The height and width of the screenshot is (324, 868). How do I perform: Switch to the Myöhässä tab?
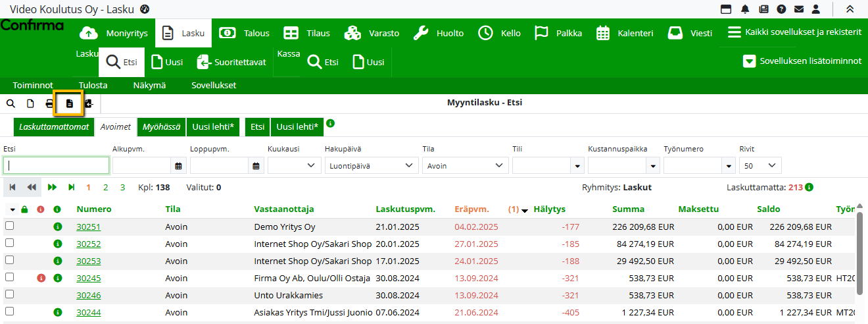pyautogui.click(x=161, y=127)
